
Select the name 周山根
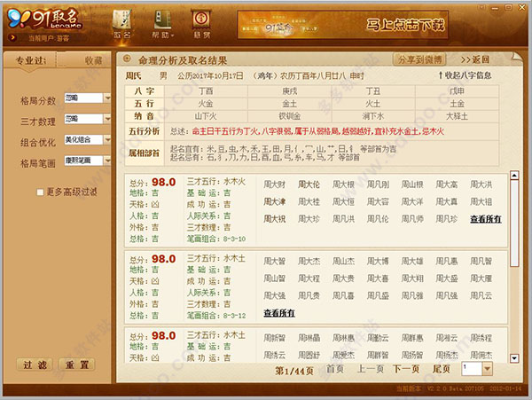[x=412, y=184]
